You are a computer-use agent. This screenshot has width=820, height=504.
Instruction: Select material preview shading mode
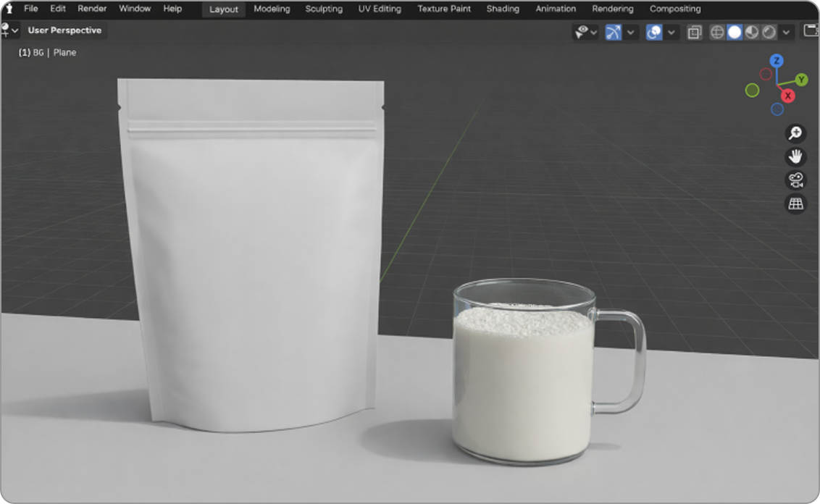click(752, 33)
